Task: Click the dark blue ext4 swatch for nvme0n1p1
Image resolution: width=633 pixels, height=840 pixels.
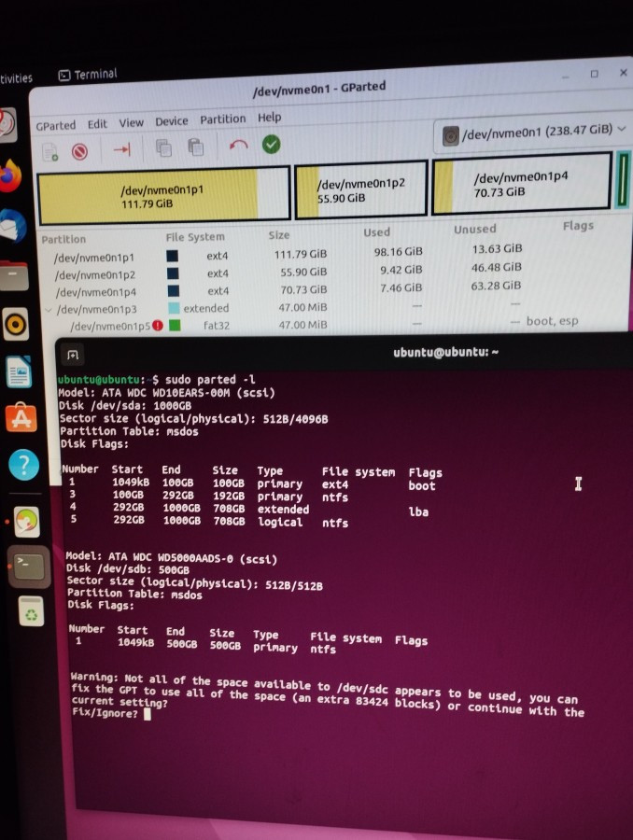Action: 172,256
